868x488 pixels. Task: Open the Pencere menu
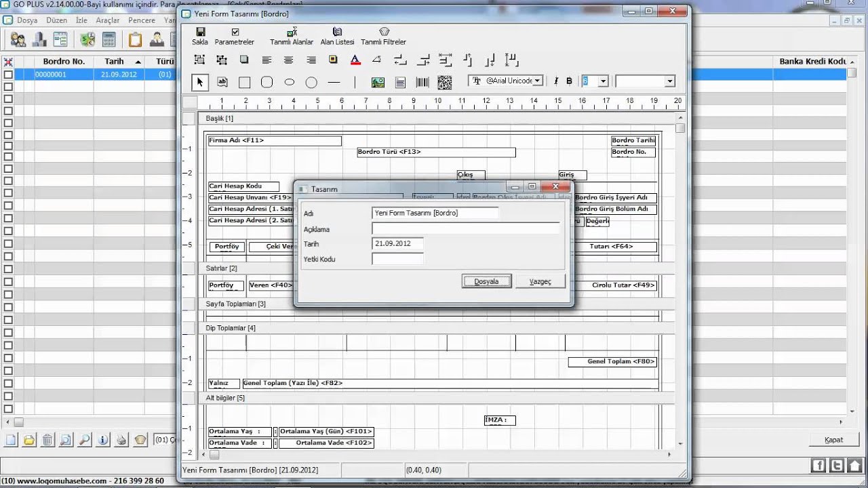click(142, 20)
